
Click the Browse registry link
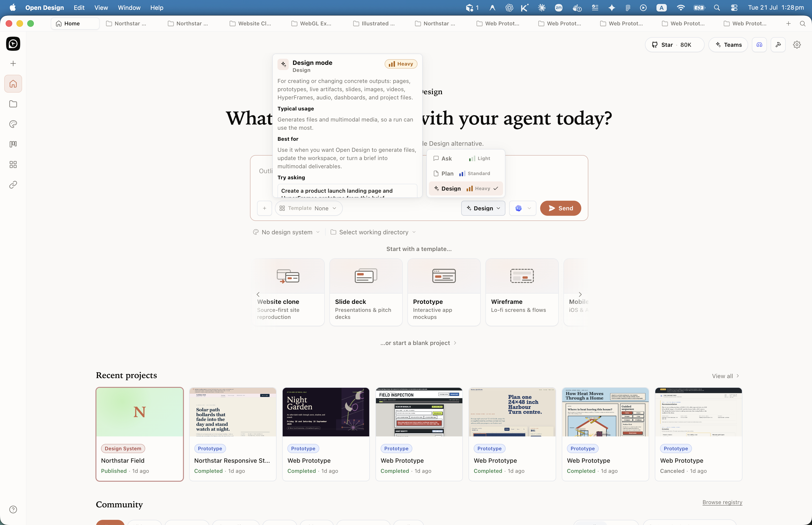pyautogui.click(x=722, y=502)
